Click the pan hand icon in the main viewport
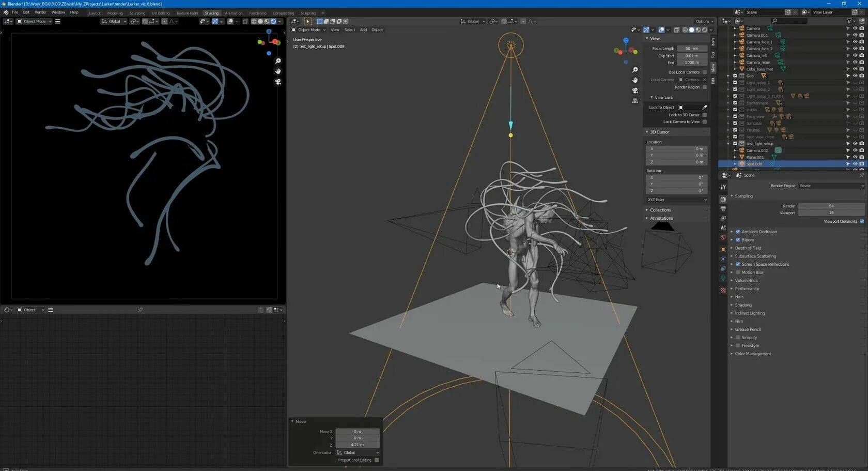Screen dimensions: 868x471 click(635, 80)
